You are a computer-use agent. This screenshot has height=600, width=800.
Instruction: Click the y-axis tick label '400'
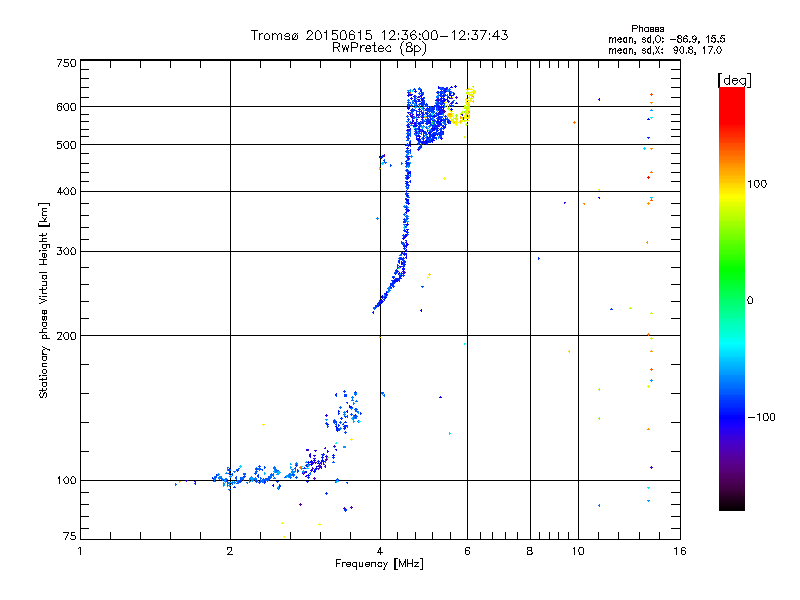click(x=66, y=192)
